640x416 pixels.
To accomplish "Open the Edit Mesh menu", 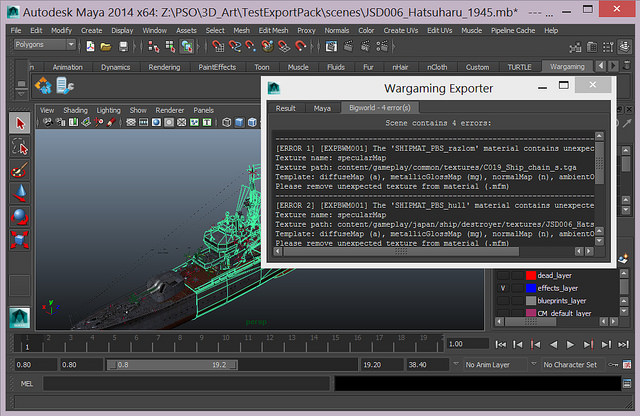I will tap(272, 31).
